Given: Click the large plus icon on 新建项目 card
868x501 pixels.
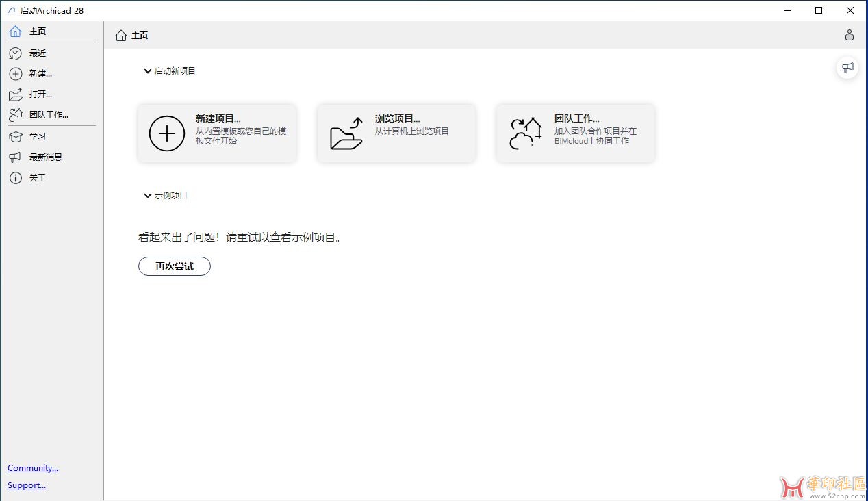Looking at the screenshot, I should point(167,133).
